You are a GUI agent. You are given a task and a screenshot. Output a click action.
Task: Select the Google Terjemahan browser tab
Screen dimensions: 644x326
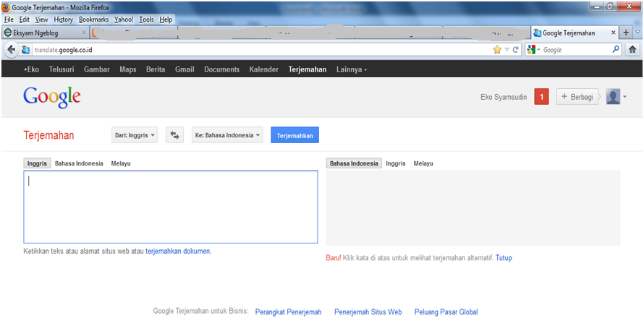(575, 33)
